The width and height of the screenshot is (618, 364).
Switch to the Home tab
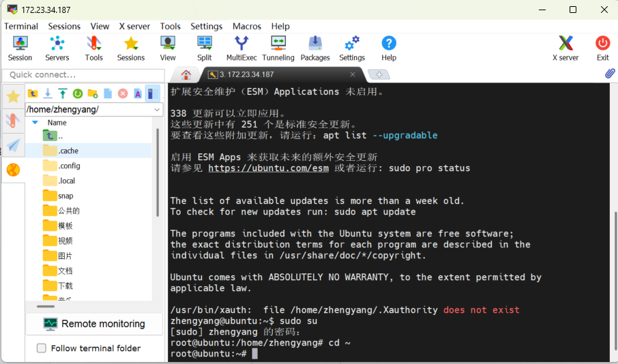186,74
